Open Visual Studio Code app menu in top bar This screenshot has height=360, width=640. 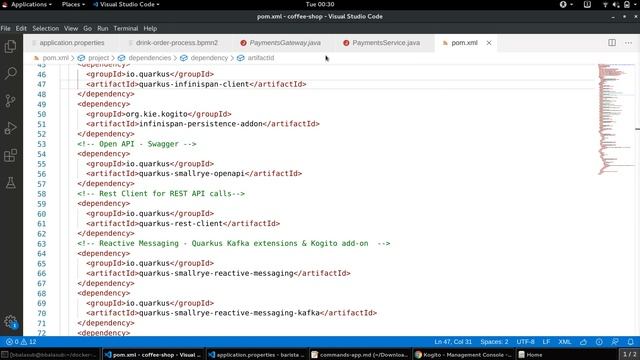pyautogui.click(x=126, y=4)
